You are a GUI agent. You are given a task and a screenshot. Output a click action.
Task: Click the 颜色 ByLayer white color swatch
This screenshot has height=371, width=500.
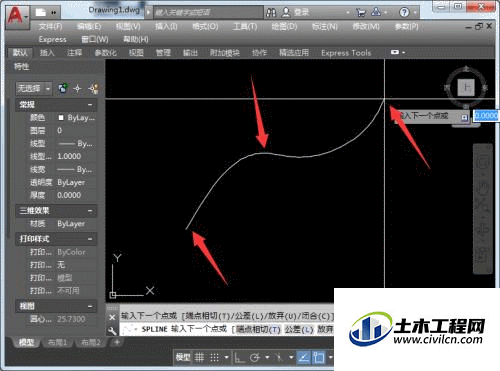[x=61, y=118]
